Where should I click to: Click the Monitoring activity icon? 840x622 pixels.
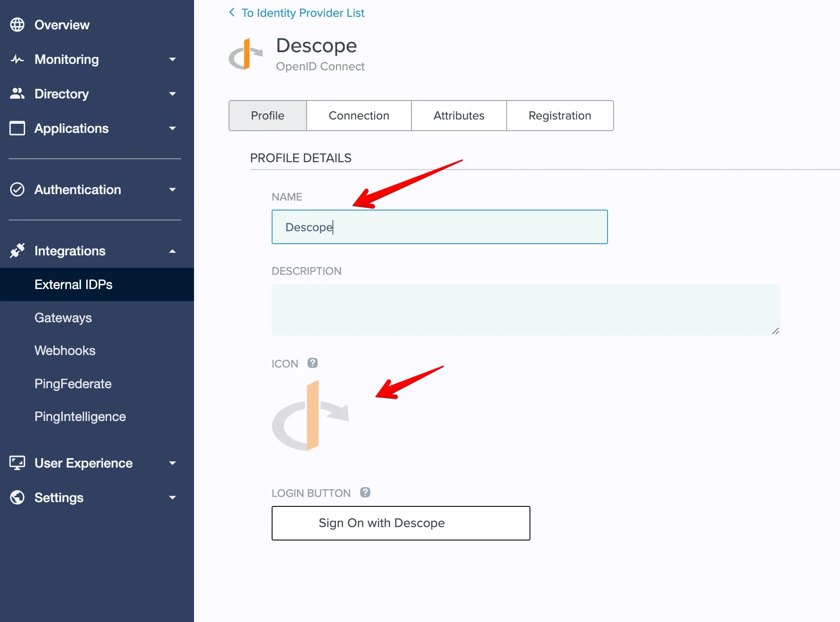(17, 59)
